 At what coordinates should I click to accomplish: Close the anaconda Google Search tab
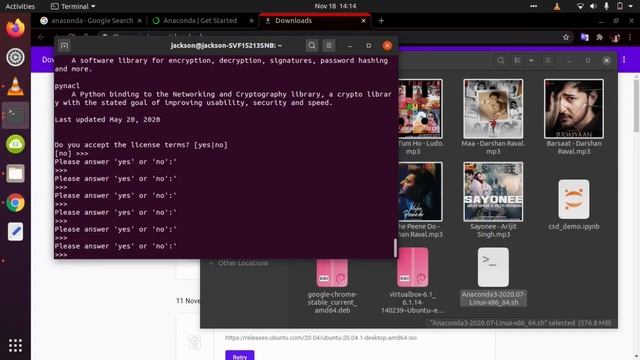tap(140, 20)
